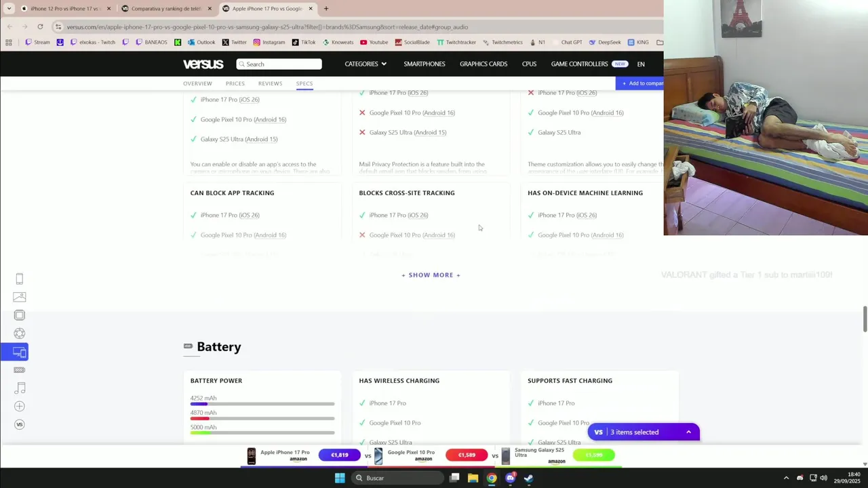Screen dimensions: 868x488
Task: Open Youtube bookmark
Action: tap(374, 42)
